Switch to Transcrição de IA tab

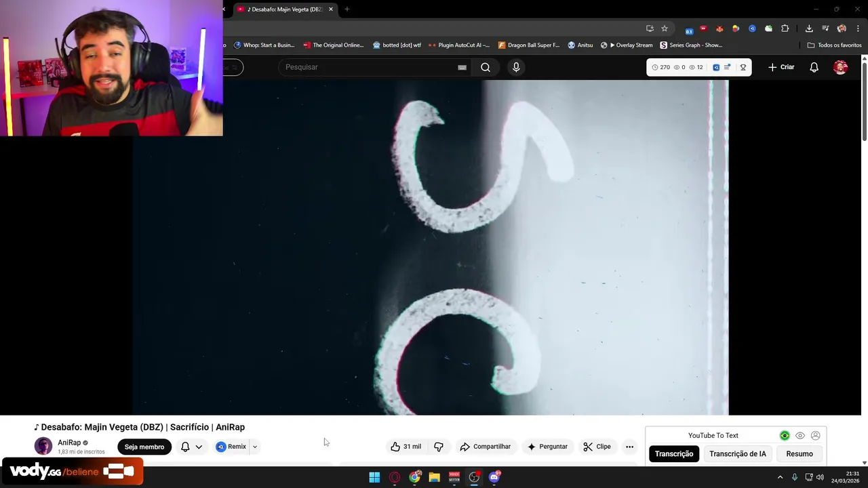point(738,454)
